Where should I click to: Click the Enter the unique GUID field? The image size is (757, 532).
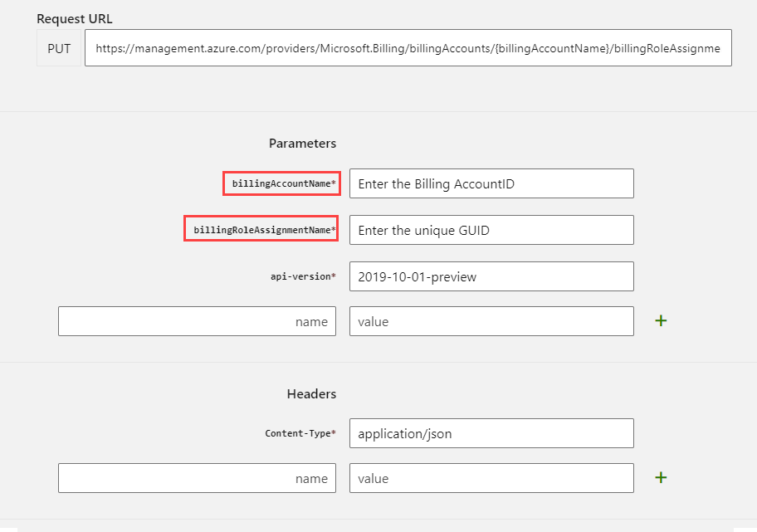[x=491, y=229]
